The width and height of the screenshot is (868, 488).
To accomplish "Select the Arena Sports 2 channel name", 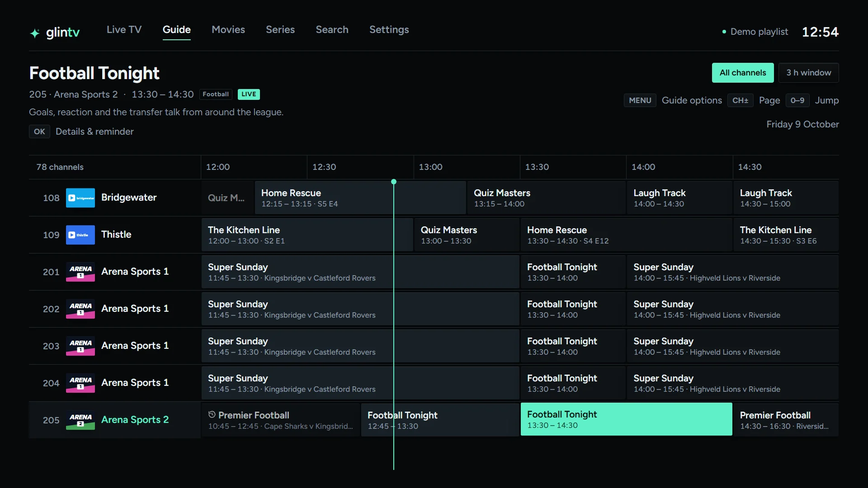I will click(x=135, y=420).
